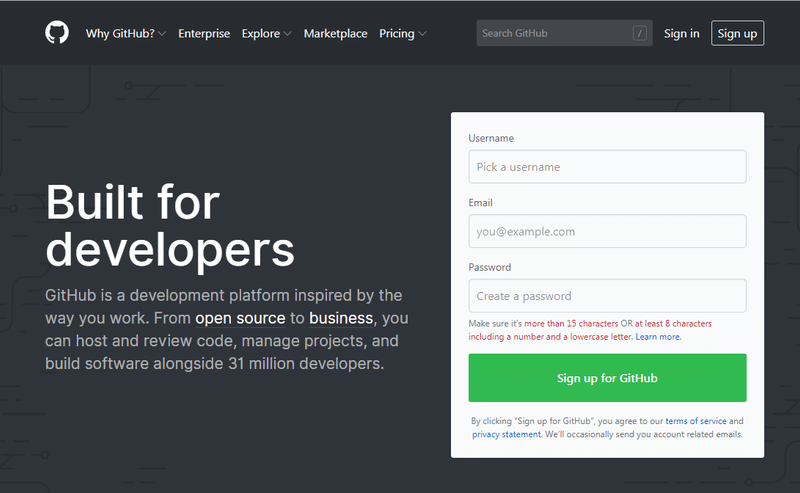Open the terms of service link
This screenshot has height=493, width=800.
tap(696, 421)
